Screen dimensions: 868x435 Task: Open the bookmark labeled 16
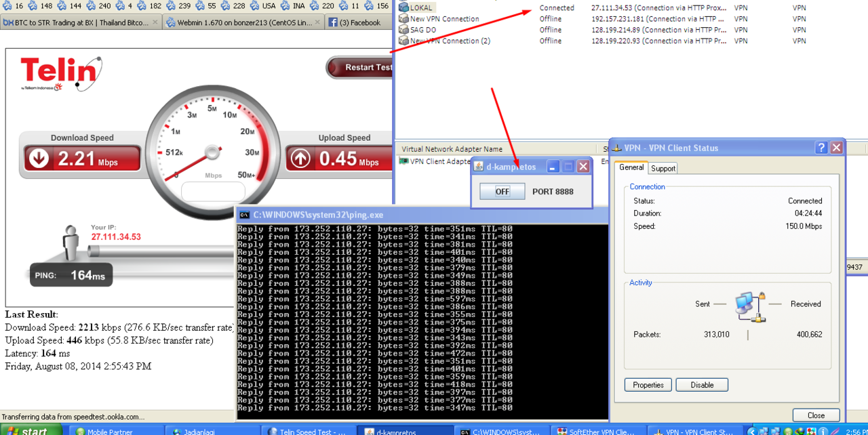click(x=12, y=5)
